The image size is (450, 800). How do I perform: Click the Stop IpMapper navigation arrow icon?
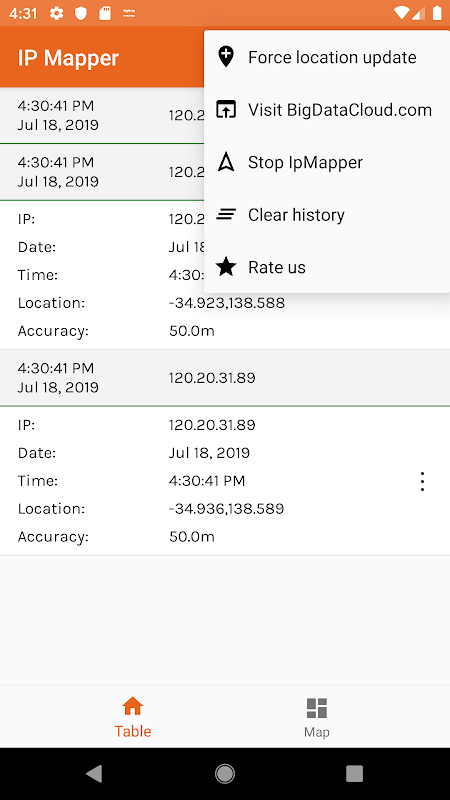click(x=226, y=162)
